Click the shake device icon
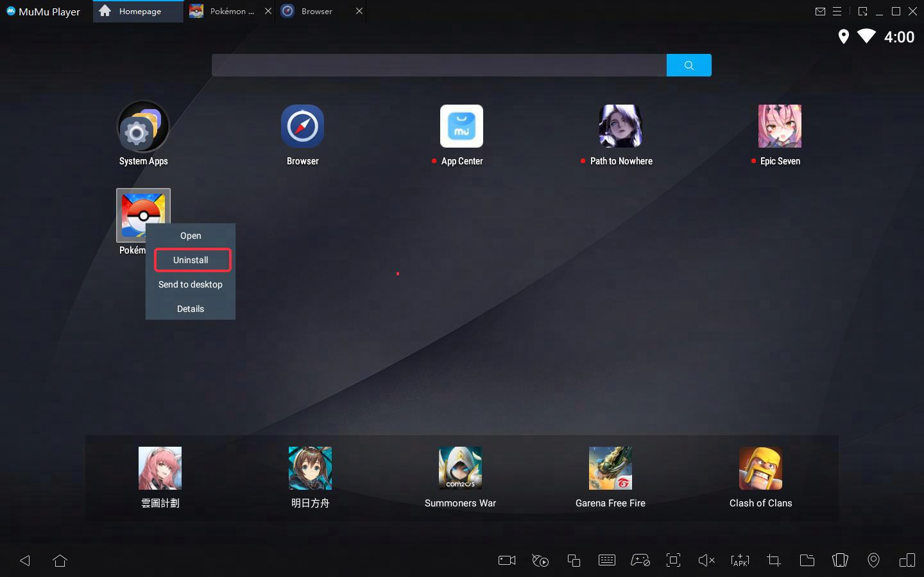Screen dimensions: 924x577 pyautogui.click(x=840, y=560)
